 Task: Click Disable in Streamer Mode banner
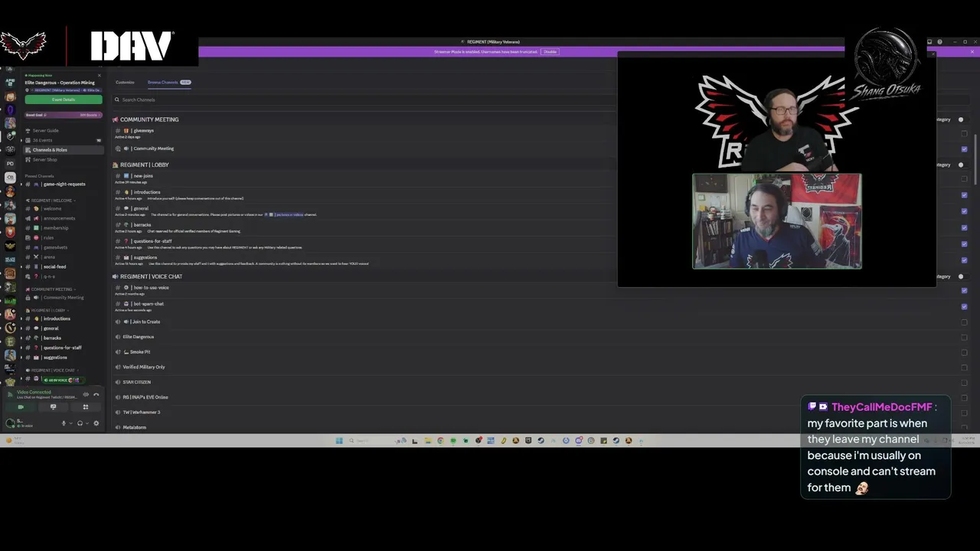coord(550,51)
